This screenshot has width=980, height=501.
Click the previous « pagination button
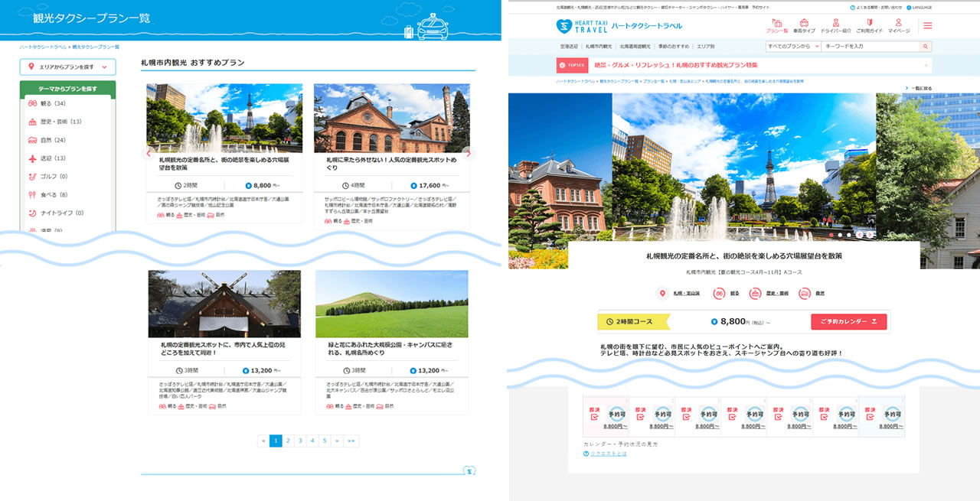click(x=263, y=441)
